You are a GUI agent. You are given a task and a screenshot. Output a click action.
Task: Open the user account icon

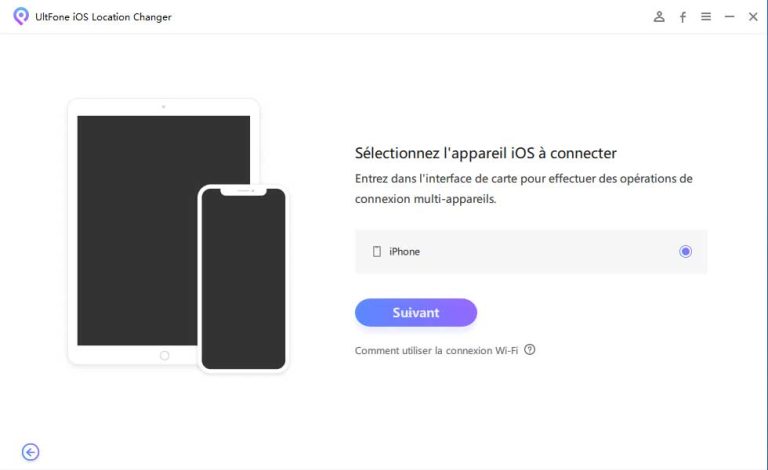point(659,17)
